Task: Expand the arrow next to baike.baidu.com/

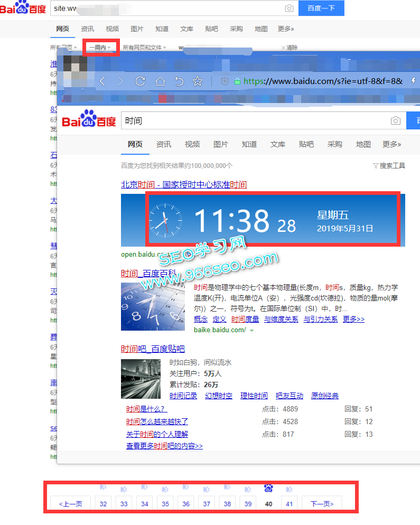Action: point(251,331)
